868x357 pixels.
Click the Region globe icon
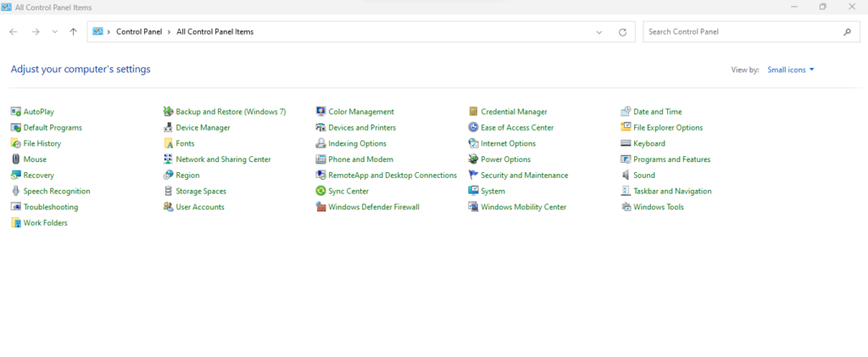coord(169,176)
